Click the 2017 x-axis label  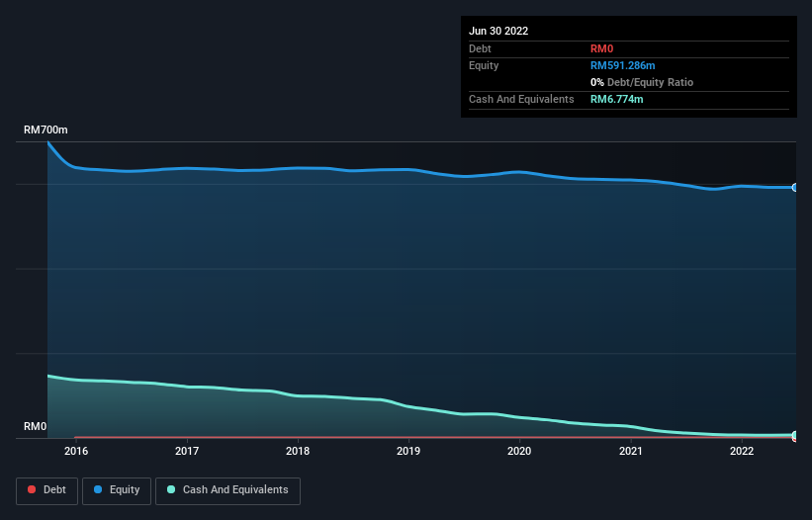click(187, 451)
